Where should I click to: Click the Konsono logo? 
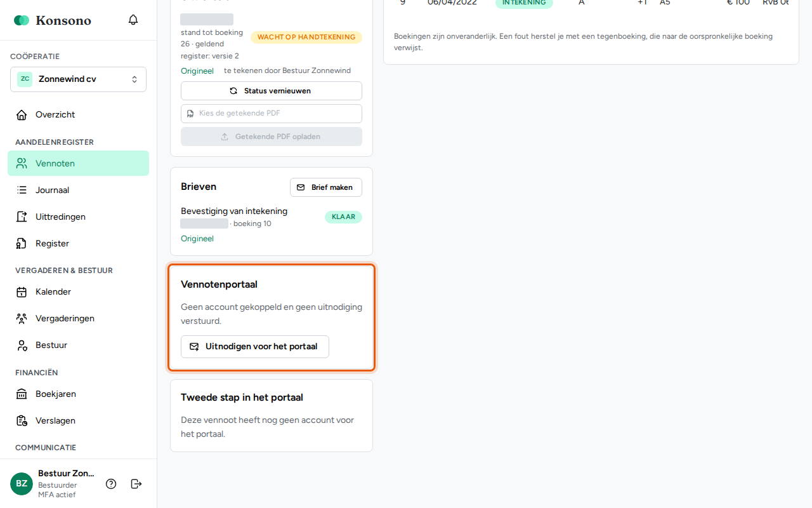click(53, 20)
